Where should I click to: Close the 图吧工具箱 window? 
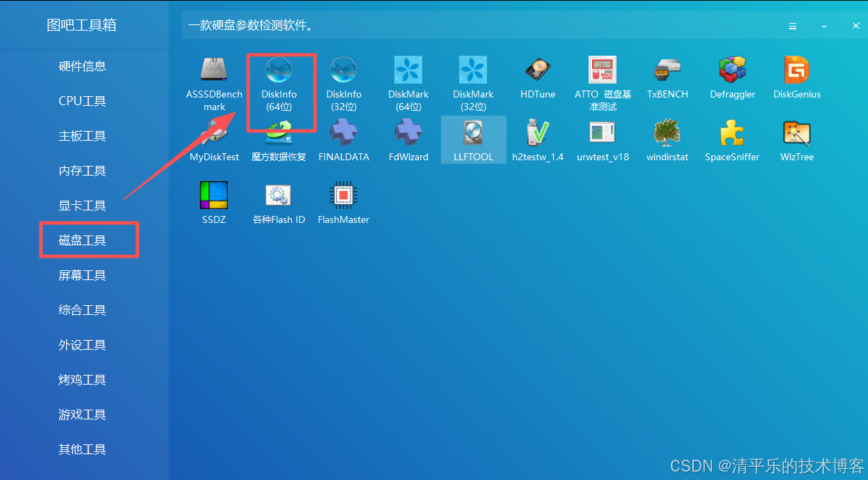point(856,26)
